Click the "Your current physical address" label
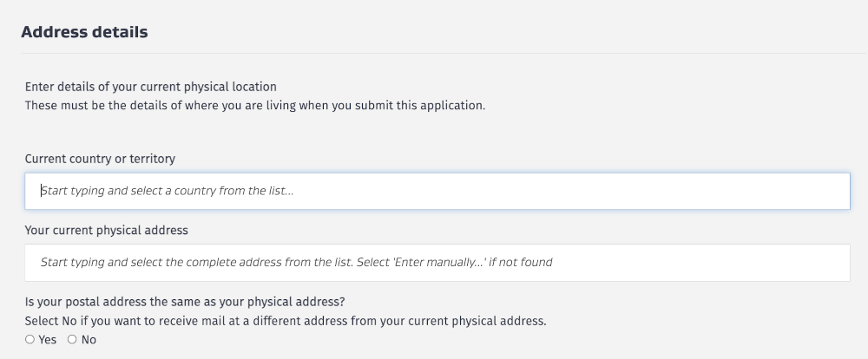 tap(106, 230)
